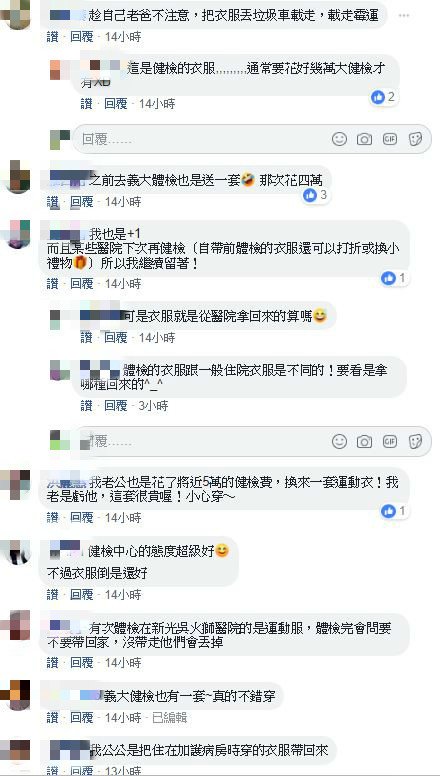Open more options for the top comment
Viewport: 440px width, 776px height.
pyautogui.click(x=404, y=15)
